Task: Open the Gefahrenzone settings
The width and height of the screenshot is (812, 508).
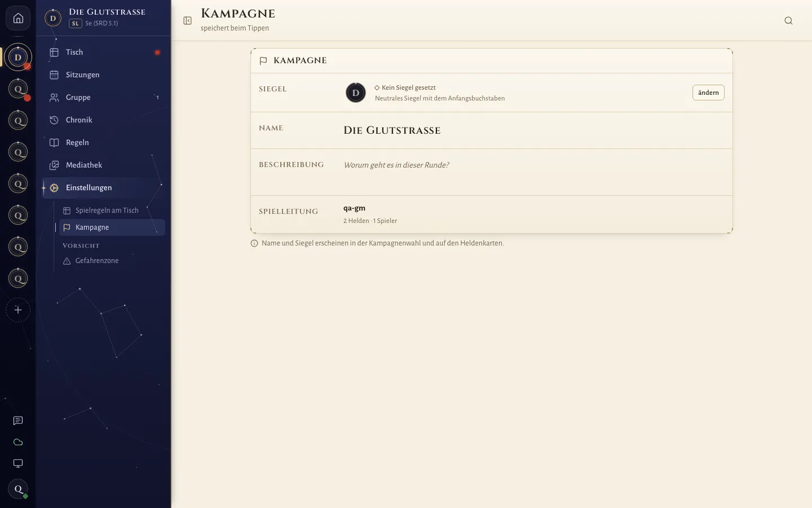Action: (112, 261)
